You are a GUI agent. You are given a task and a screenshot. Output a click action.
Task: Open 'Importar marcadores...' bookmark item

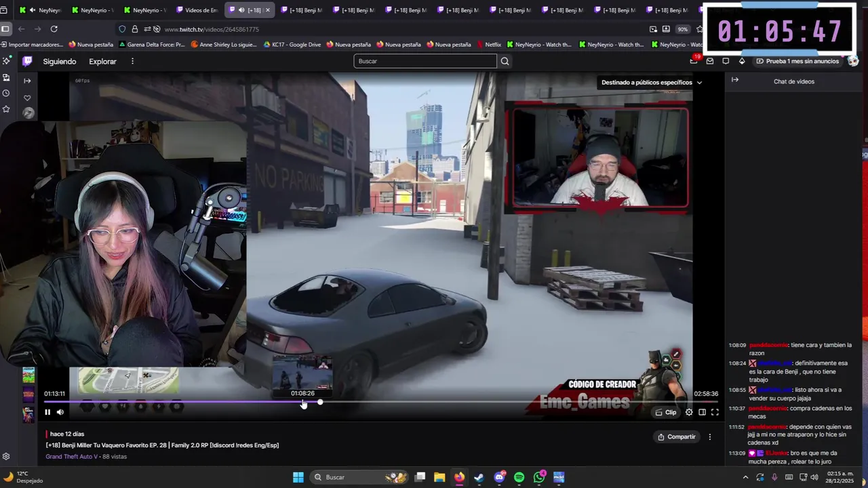[x=32, y=45]
